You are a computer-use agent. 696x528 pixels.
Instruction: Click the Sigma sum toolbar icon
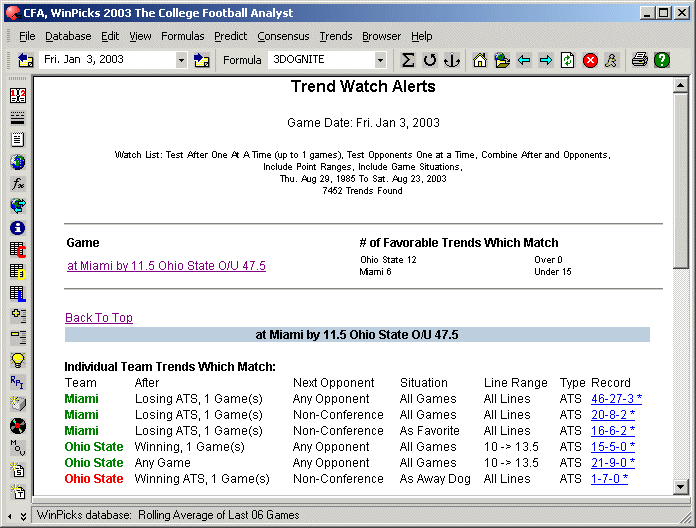tap(407, 60)
